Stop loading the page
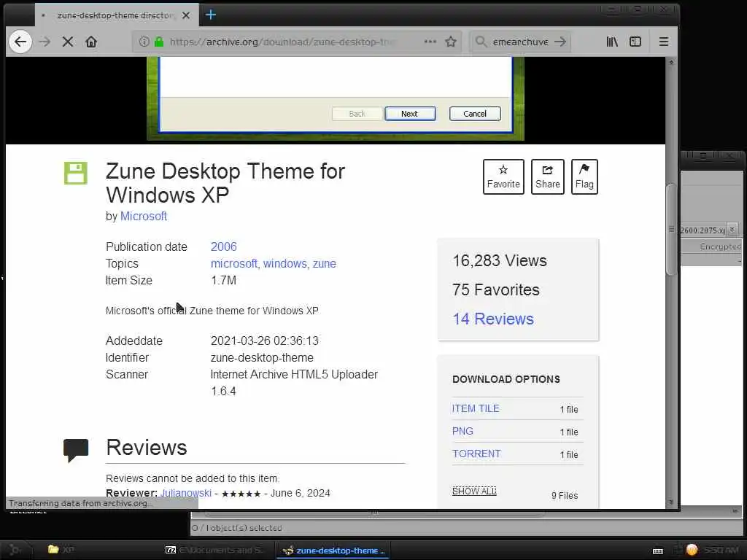This screenshot has width=747, height=560. [68, 42]
